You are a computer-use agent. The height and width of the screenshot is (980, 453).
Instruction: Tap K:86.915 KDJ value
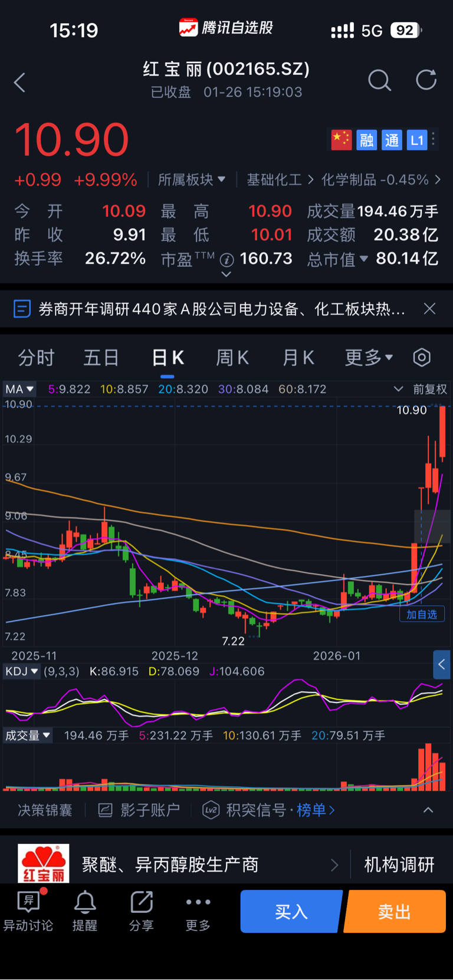[114, 671]
